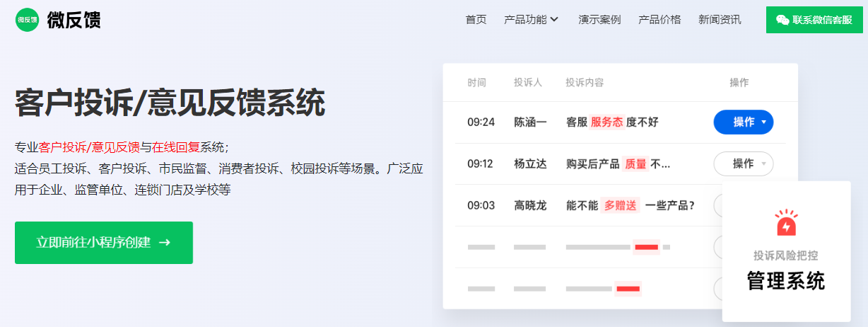The image size is (868, 327).
Task: Open dropdown arrow on blue 操作 button
Action: tap(763, 122)
